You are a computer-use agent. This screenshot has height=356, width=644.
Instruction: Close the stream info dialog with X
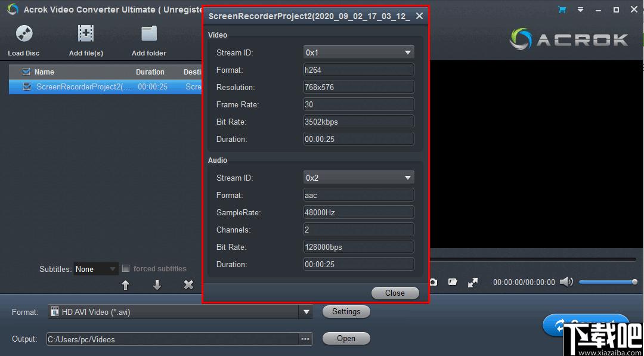419,16
